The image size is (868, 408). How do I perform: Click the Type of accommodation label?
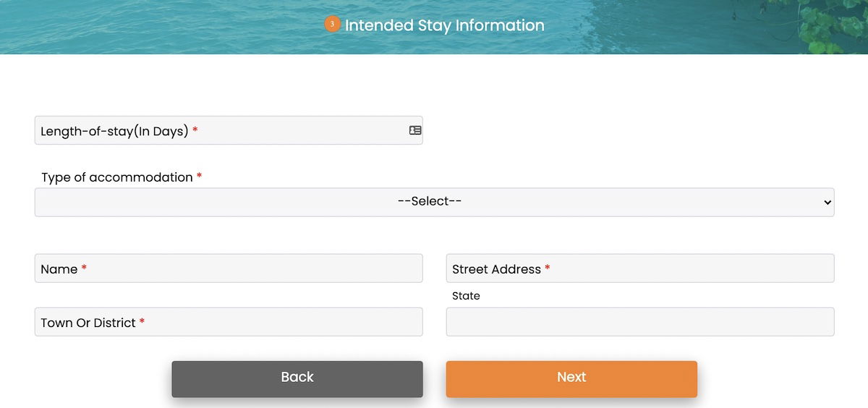click(117, 177)
